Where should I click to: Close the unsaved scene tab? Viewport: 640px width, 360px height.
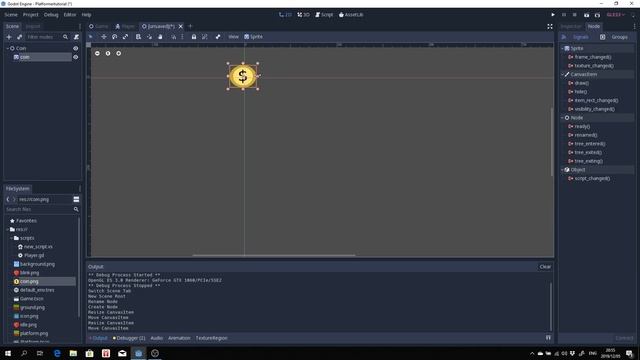(180, 26)
